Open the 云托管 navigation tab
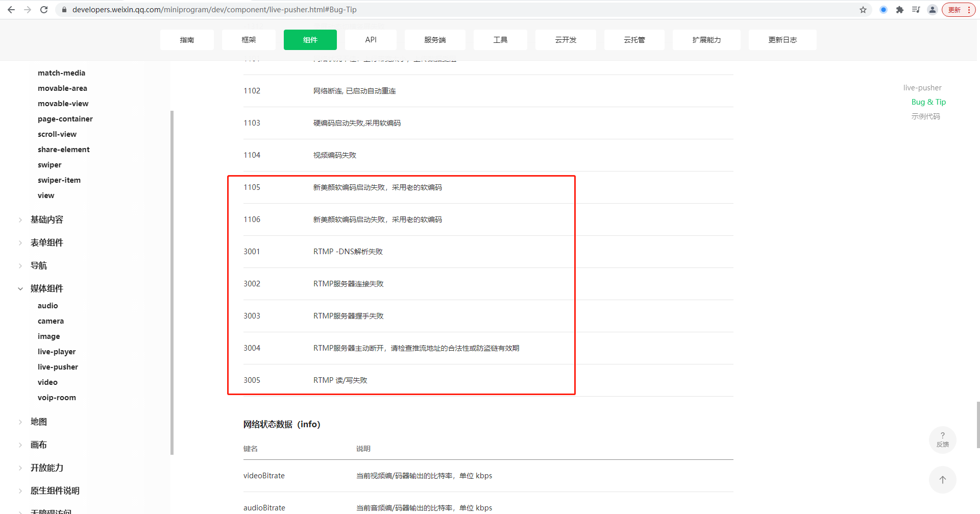The image size is (980, 514). coord(634,40)
